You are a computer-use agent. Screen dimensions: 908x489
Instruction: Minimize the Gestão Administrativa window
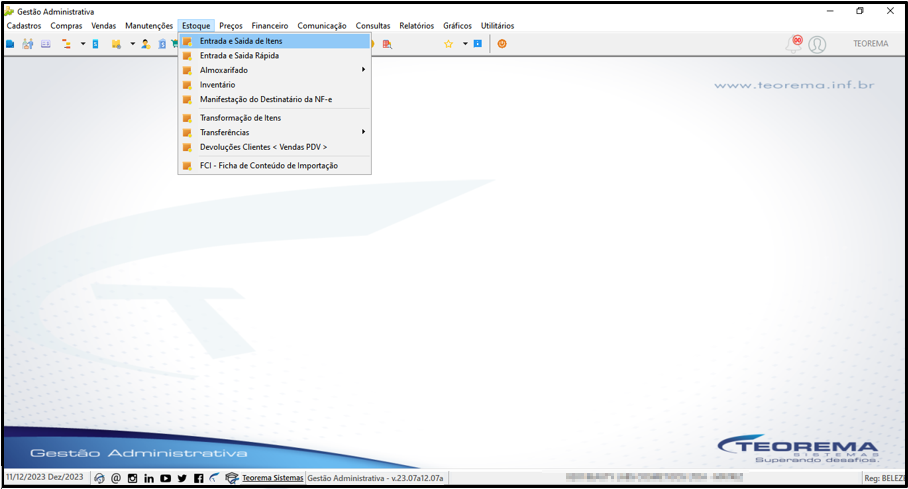pyautogui.click(x=830, y=11)
